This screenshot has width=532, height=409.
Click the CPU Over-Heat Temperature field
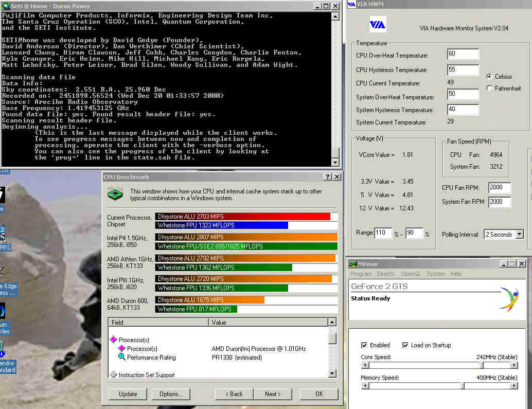[x=463, y=54]
